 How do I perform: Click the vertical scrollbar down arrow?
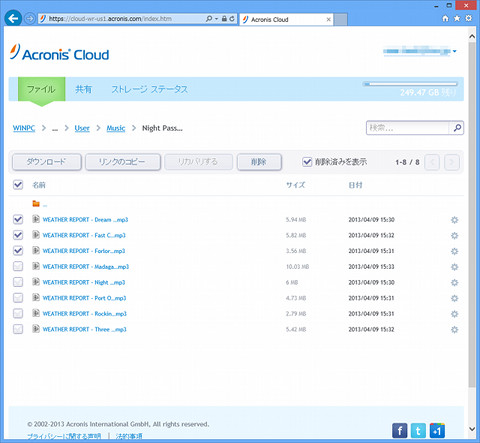click(472, 429)
